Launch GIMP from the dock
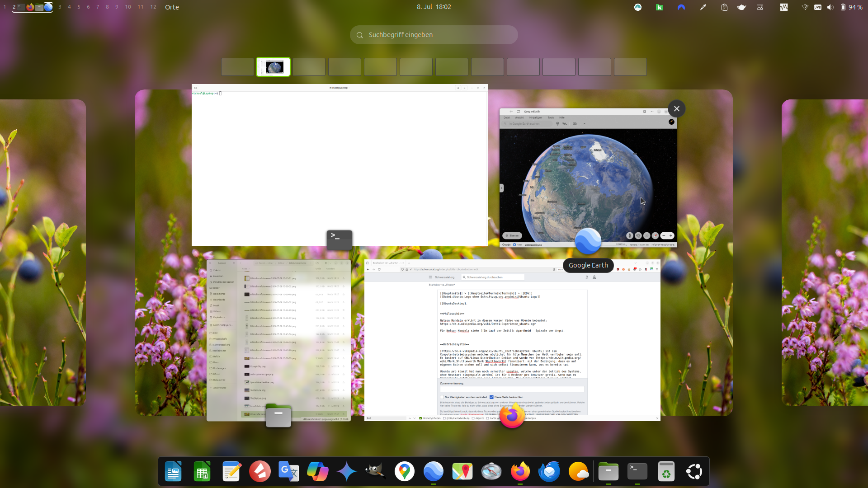The height and width of the screenshot is (488, 868). pos(375,472)
